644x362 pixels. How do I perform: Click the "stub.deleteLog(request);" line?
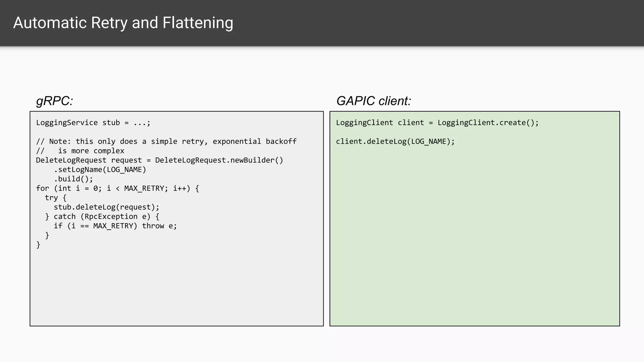107,207
